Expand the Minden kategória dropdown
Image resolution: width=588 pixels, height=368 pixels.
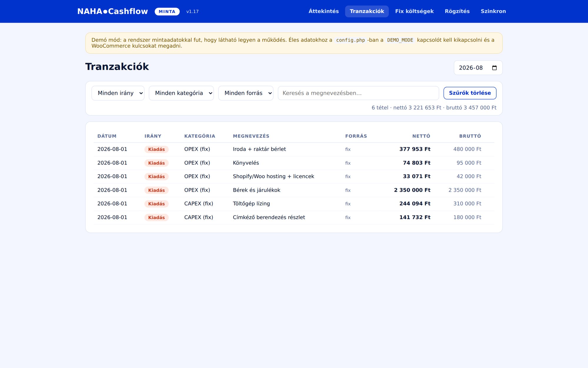point(181,93)
